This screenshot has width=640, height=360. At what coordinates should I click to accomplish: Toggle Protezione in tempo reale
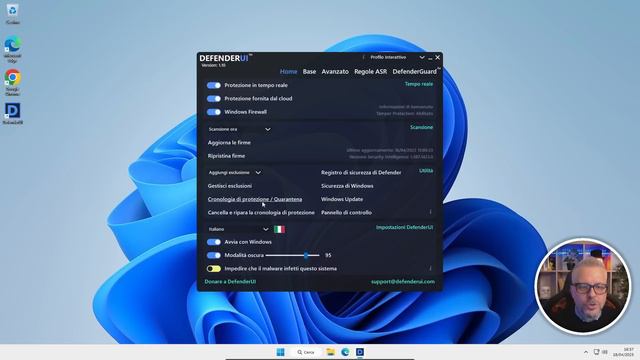pyautogui.click(x=213, y=85)
